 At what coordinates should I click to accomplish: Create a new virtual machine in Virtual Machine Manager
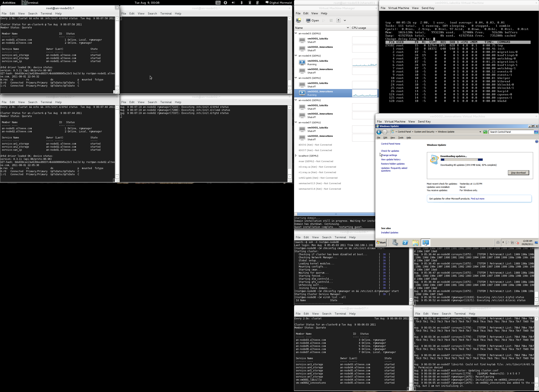click(x=298, y=20)
